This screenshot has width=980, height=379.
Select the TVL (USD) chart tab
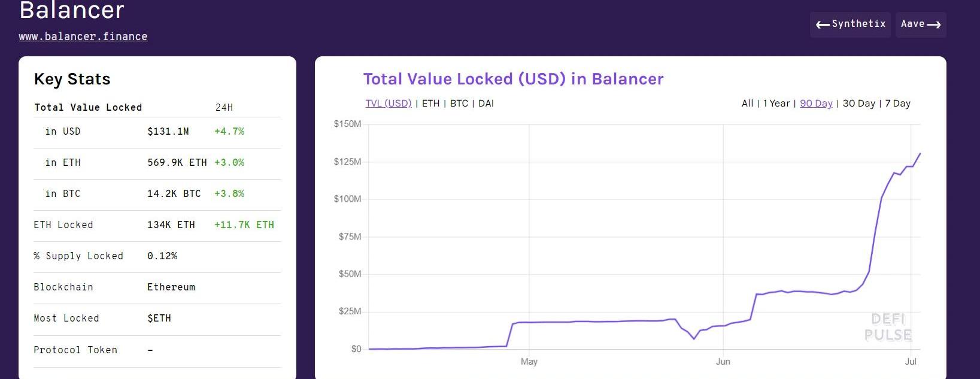pyautogui.click(x=389, y=103)
